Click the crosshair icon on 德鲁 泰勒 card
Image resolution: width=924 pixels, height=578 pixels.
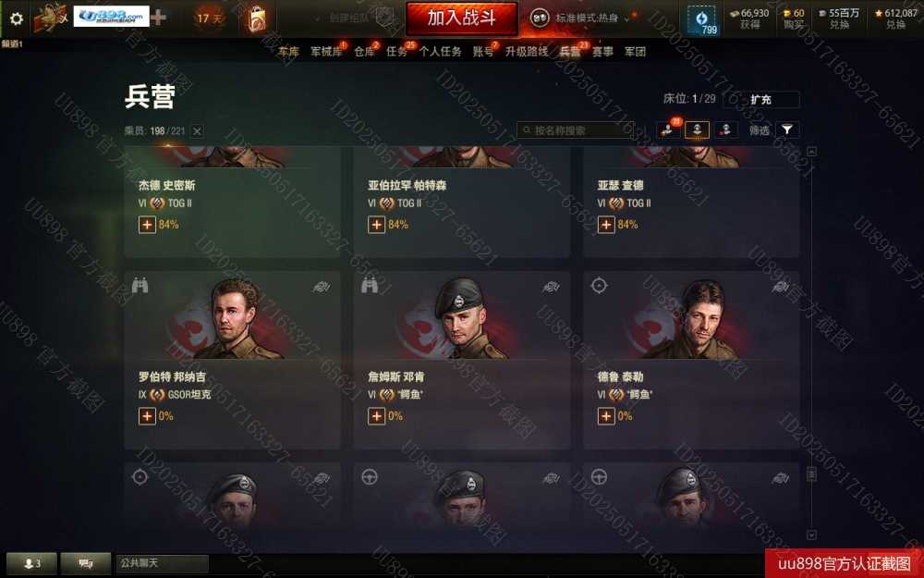pos(599,286)
